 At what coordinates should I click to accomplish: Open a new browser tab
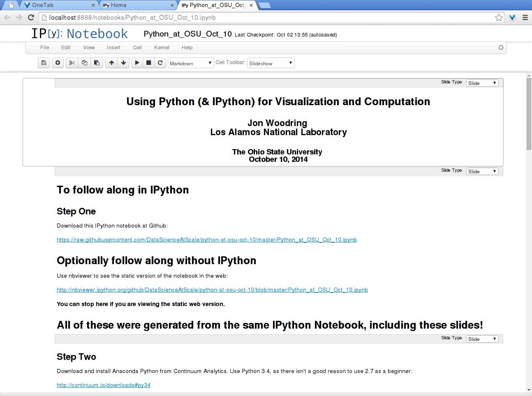click(264, 5)
